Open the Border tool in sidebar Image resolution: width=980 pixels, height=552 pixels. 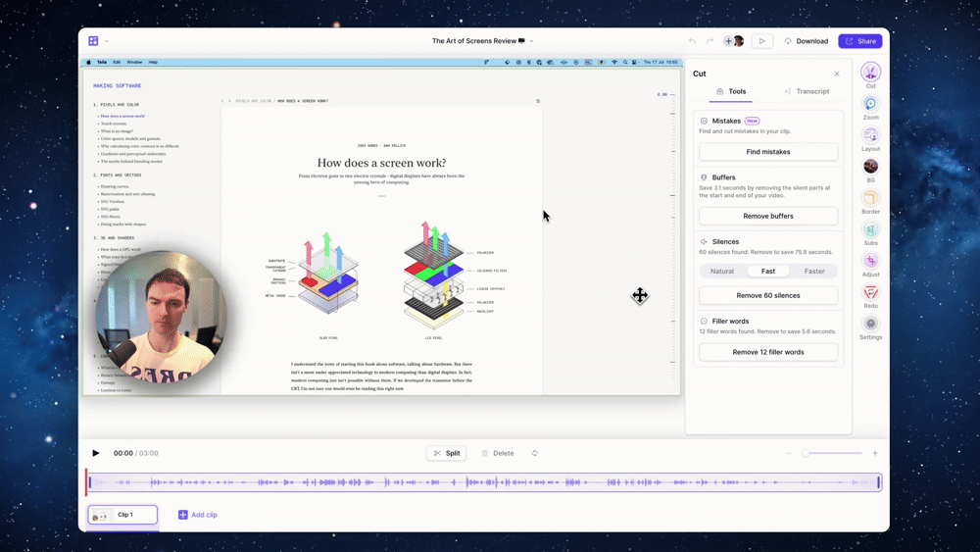click(870, 201)
